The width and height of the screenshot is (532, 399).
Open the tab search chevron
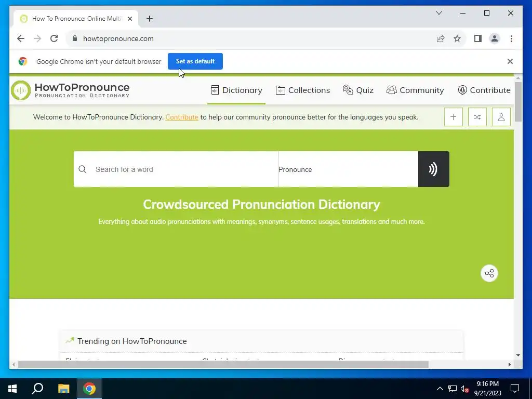pyautogui.click(x=438, y=13)
